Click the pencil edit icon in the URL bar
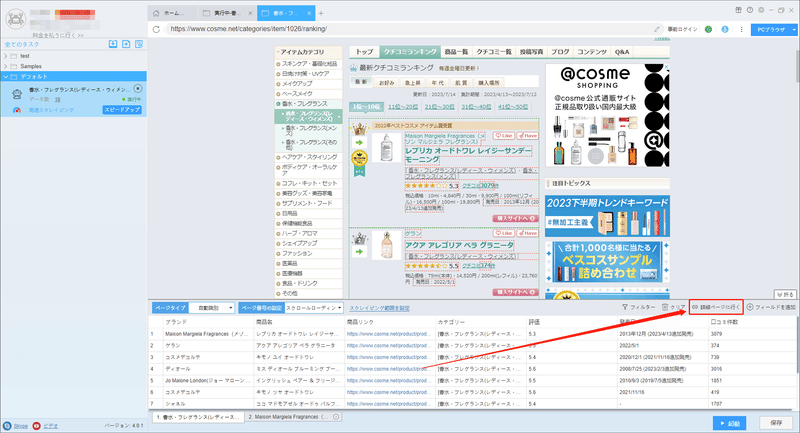The height and width of the screenshot is (433, 800). pyautogui.click(x=657, y=29)
